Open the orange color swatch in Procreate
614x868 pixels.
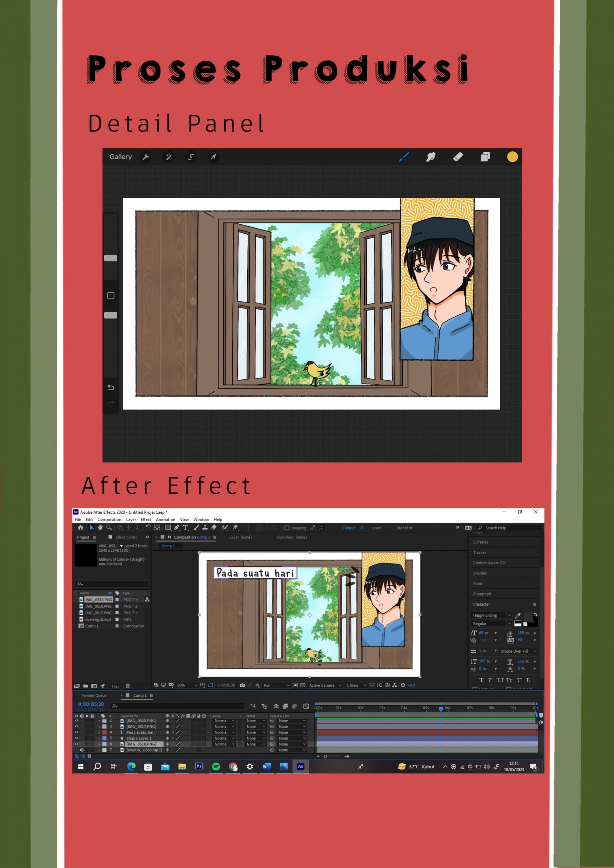[x=512, y=157]
